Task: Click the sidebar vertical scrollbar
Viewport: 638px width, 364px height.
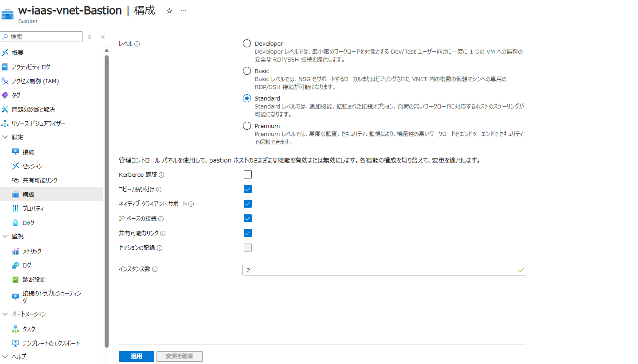Action: pos(106,201)
